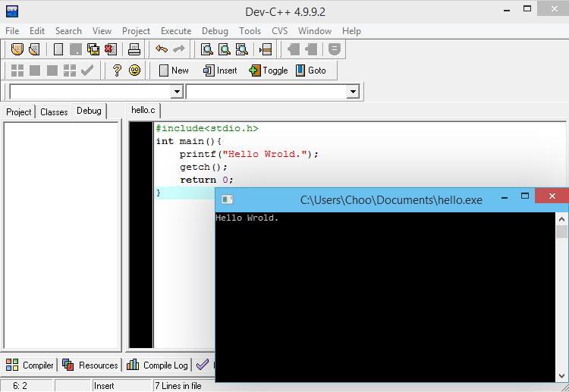Click the Compile four-squares icon

tap(17, 71)
